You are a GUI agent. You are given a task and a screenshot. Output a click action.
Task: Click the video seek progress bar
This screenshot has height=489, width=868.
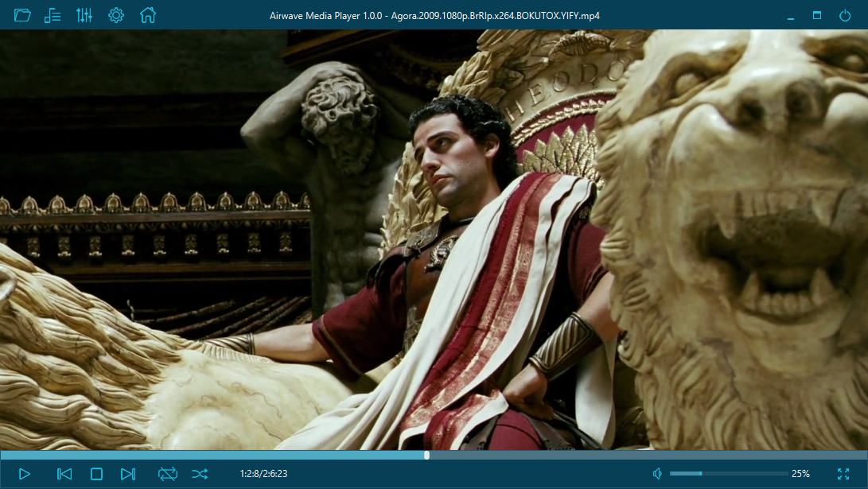(x=434, y=456)
